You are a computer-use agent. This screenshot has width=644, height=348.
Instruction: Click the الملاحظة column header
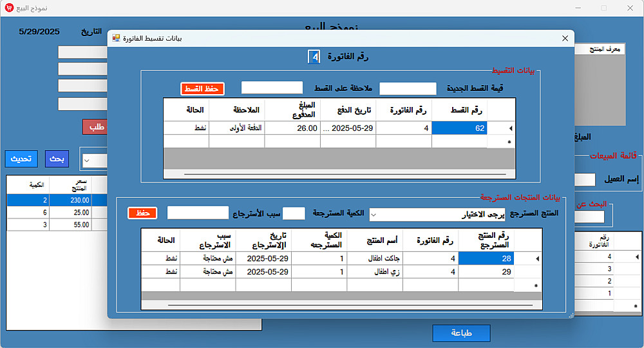click(x=237, y=110)
